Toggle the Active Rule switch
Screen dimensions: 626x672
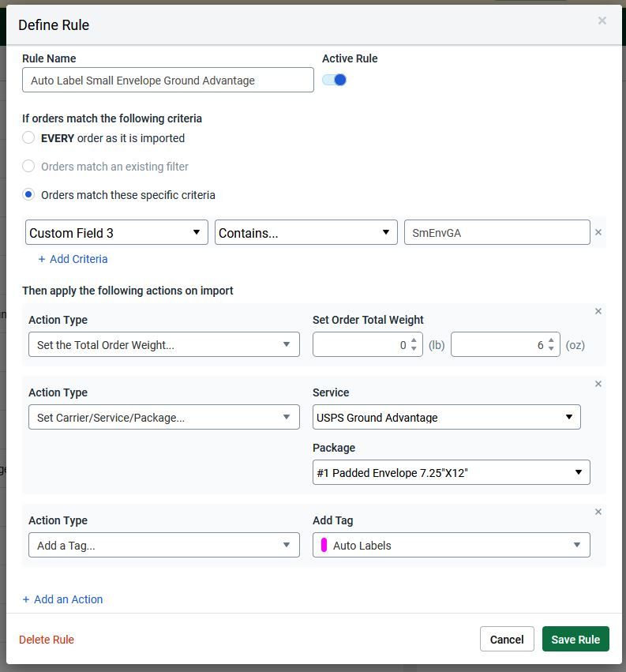point(335,80)
